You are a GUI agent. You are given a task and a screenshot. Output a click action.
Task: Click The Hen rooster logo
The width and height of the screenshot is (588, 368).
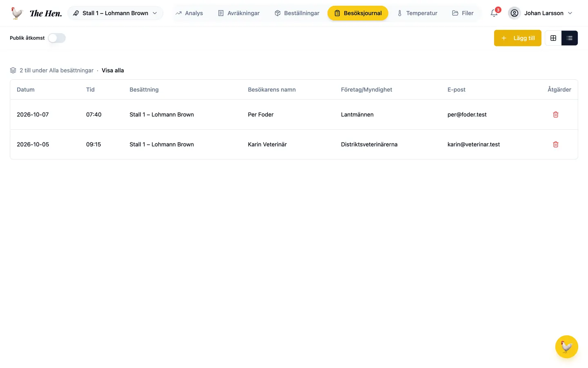(x=17, y=13)
